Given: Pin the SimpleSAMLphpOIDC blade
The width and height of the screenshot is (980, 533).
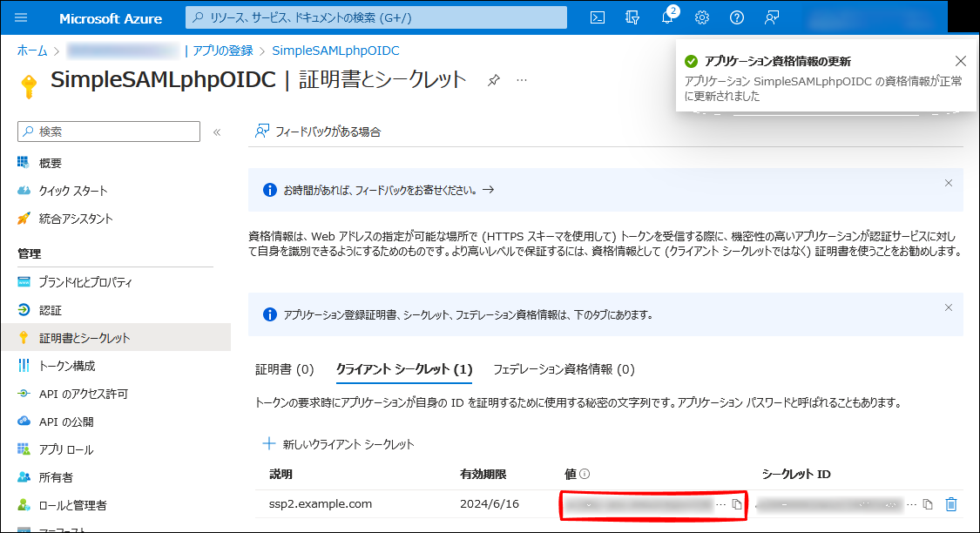Looking at the screenshot, I should (x=494, y=80).
